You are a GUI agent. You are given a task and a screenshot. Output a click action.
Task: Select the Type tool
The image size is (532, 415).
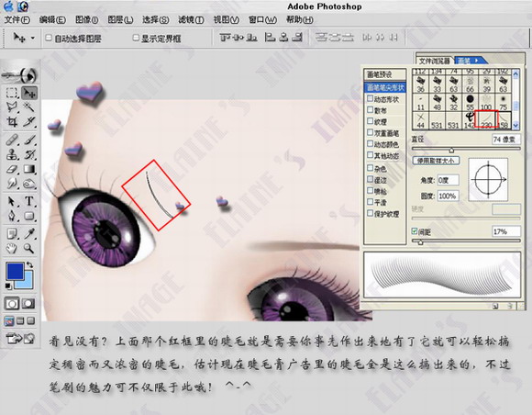(29, 201)
